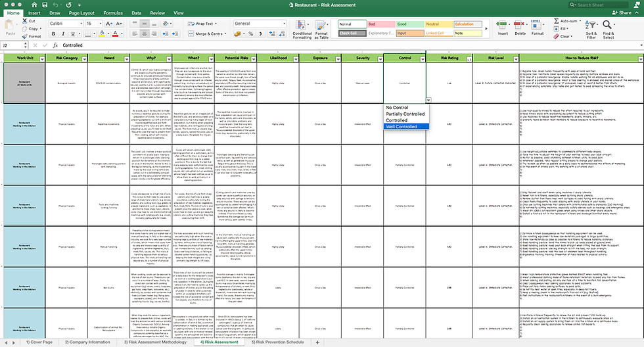Decrease decimal places

pyautogui.click(x=282, y=34)
